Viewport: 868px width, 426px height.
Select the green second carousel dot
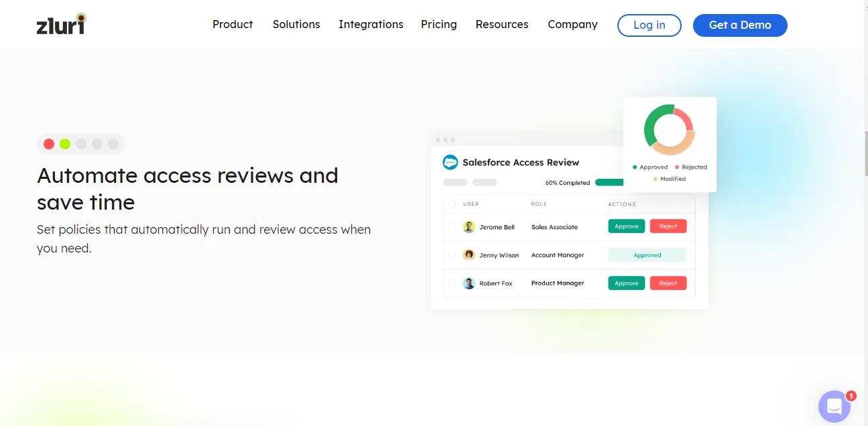65,144
